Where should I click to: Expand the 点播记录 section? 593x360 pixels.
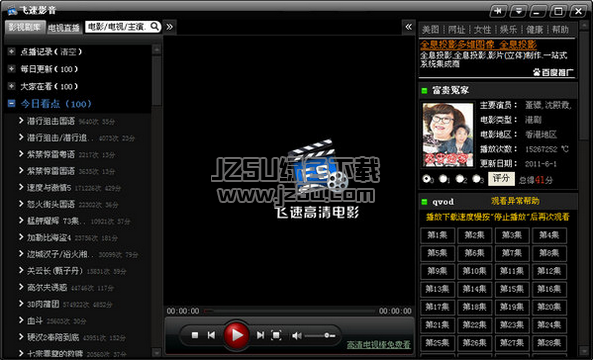pyautogui.click(x=11, y=51)
